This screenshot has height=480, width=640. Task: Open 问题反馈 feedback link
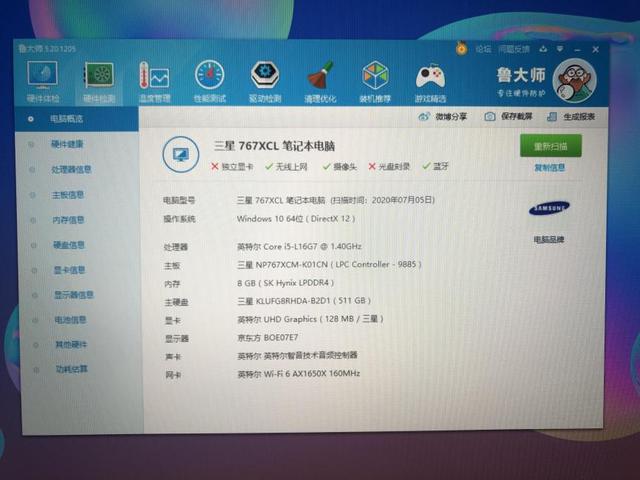[514, 49]
